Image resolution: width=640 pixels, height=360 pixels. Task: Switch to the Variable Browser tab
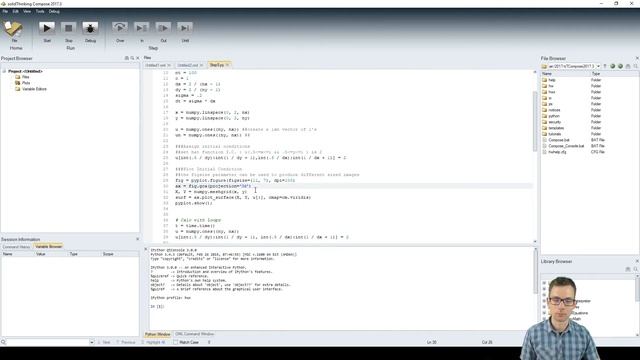[x=48, y=247]
